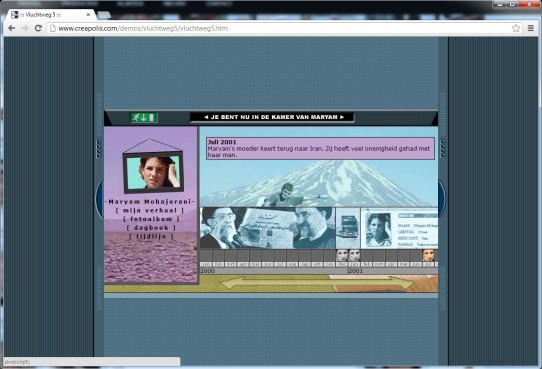Click the left-pointing timeline scroll arrow on the floor
This screenshot has height=369, width=542.
[232, 284]
